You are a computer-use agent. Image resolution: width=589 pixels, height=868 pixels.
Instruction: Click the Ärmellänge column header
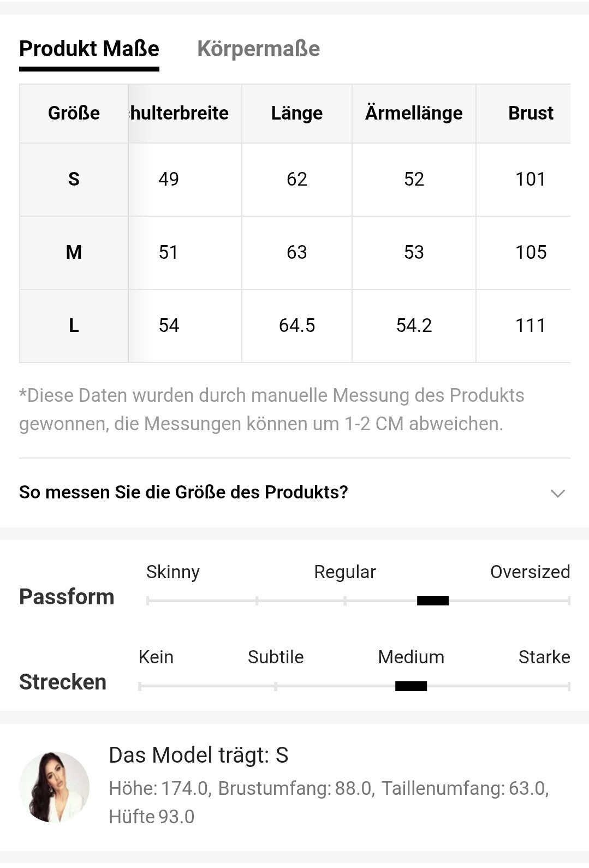pyautogui.click(x=414, y=113)
